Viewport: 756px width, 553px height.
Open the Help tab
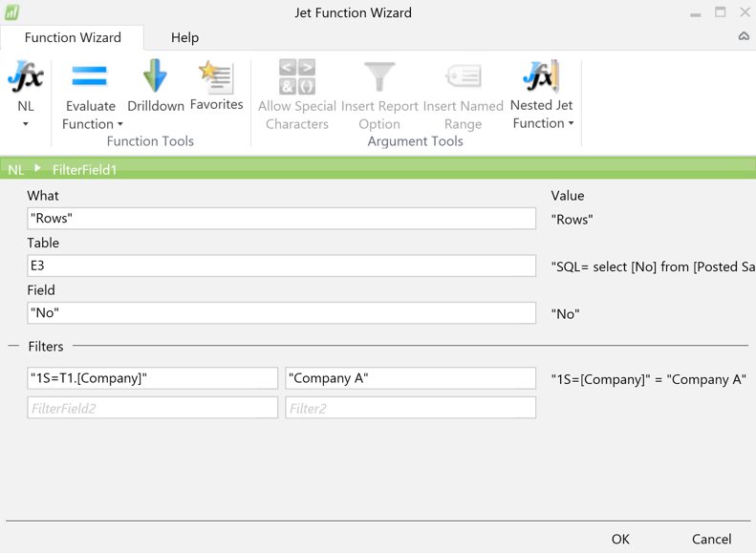184,37
